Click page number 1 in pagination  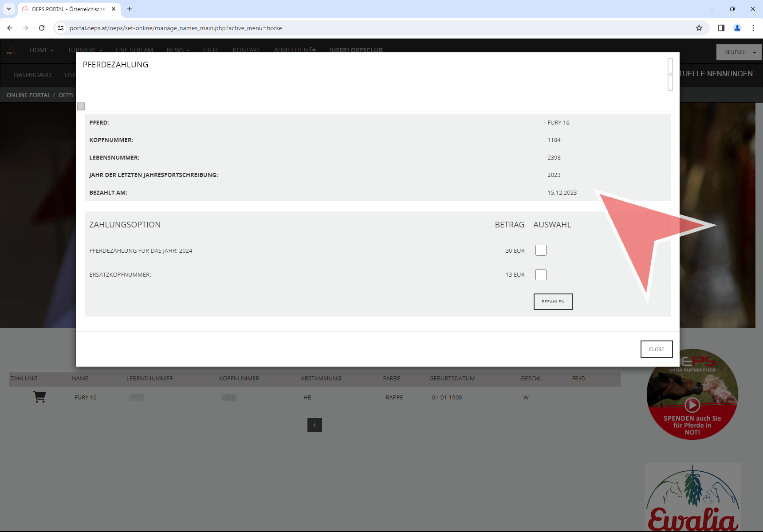click(315, 425)
